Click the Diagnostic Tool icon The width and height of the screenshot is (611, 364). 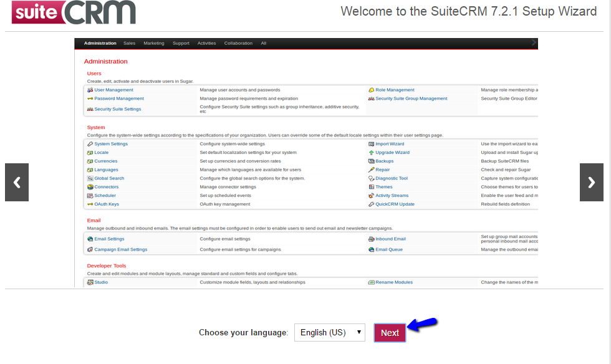tap(372, 178)
